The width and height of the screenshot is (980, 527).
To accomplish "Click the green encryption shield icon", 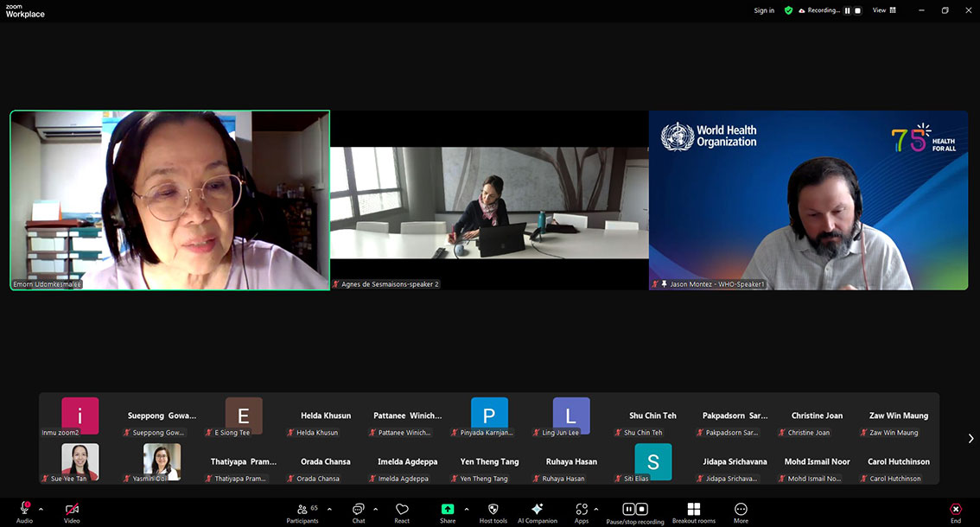I will point(788,10).
